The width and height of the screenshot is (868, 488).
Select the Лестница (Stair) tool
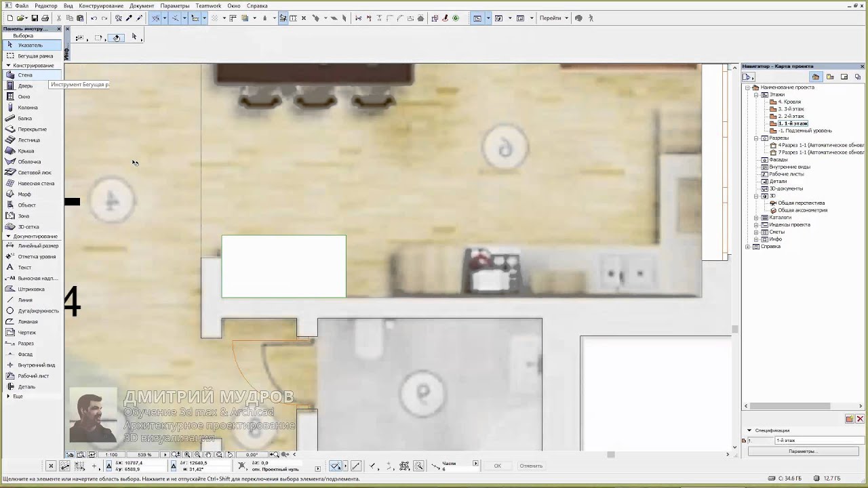[28, 140]
